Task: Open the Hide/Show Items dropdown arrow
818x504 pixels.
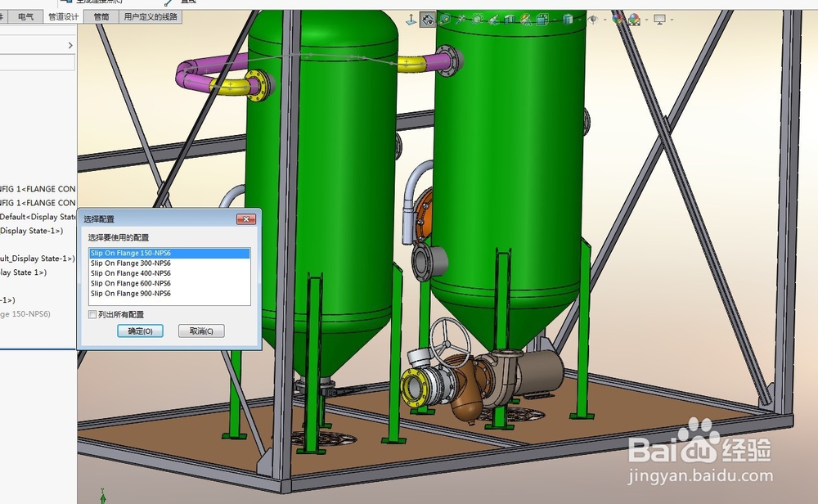Action: [605, 20]
